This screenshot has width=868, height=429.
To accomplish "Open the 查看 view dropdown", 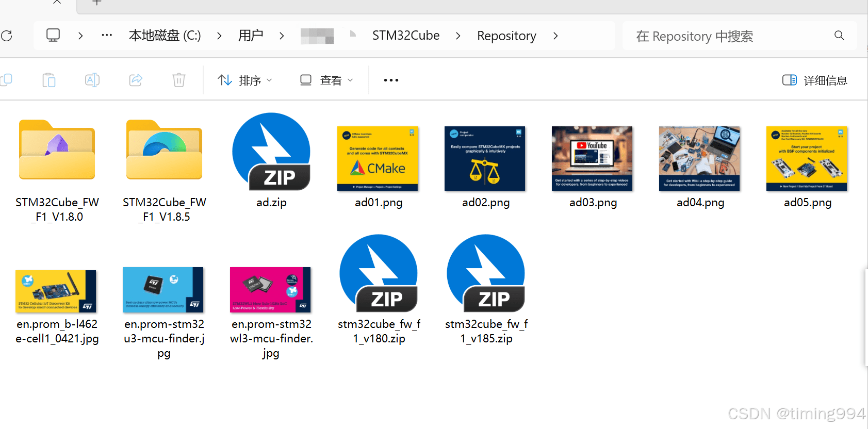I will click(327, 80).
